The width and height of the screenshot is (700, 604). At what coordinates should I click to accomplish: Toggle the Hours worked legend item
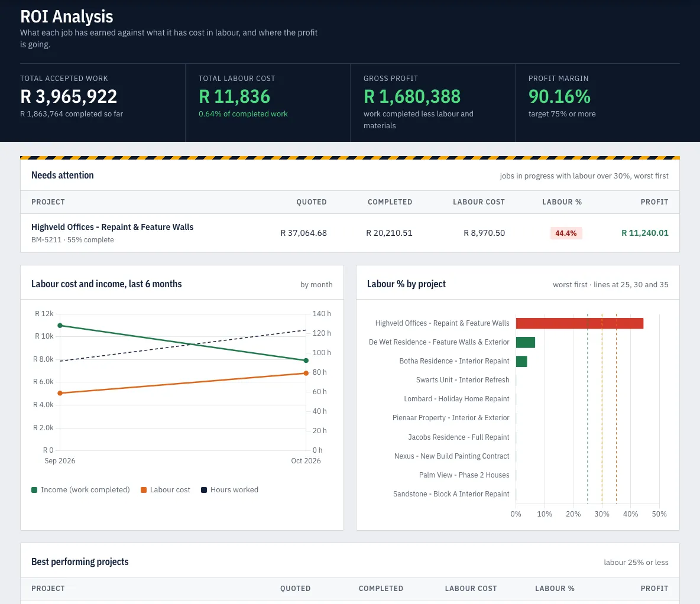coord(230,490)
